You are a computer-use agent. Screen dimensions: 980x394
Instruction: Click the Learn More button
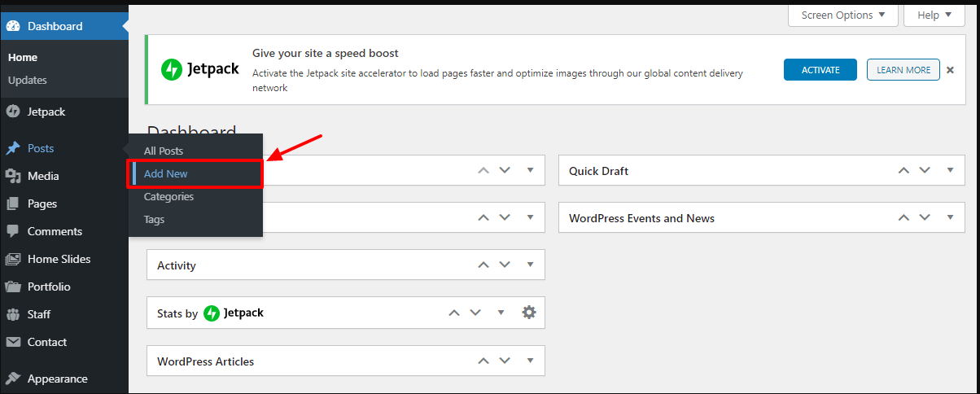coord(903,70)
